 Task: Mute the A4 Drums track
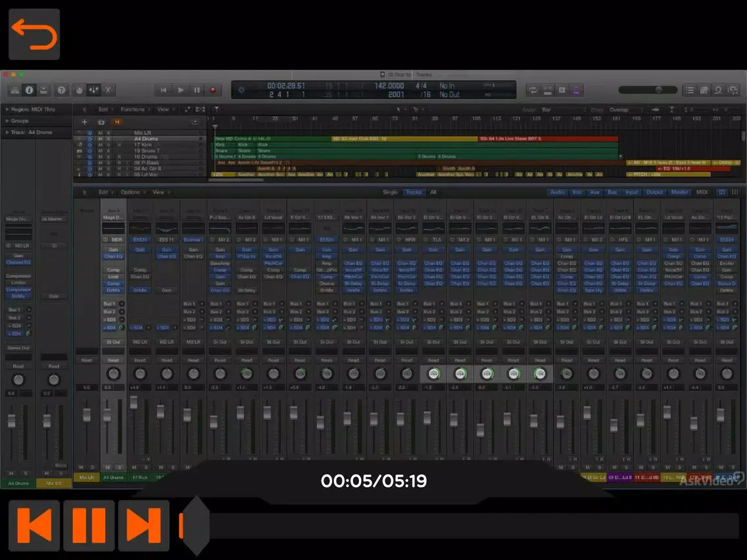100,139
